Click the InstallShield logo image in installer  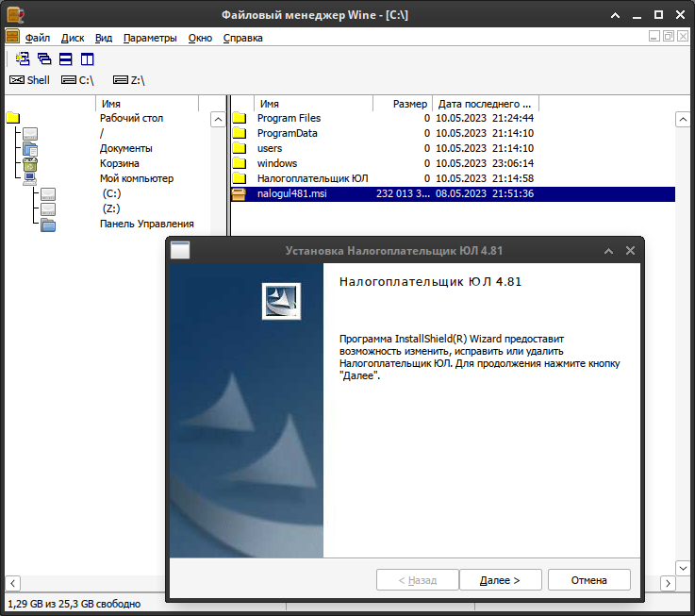281,301
